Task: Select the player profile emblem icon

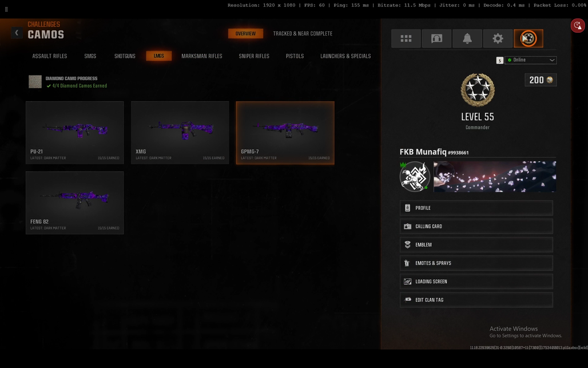Action: (529, 38)
